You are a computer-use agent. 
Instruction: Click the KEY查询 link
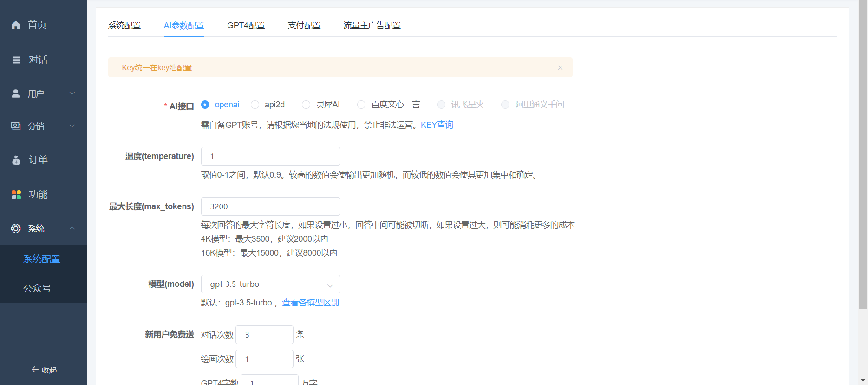pos(437,125)
